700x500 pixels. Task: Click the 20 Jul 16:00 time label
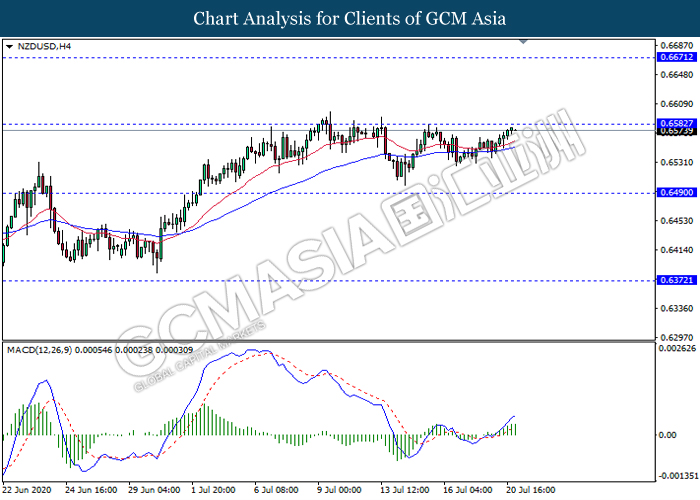[531, 490]
